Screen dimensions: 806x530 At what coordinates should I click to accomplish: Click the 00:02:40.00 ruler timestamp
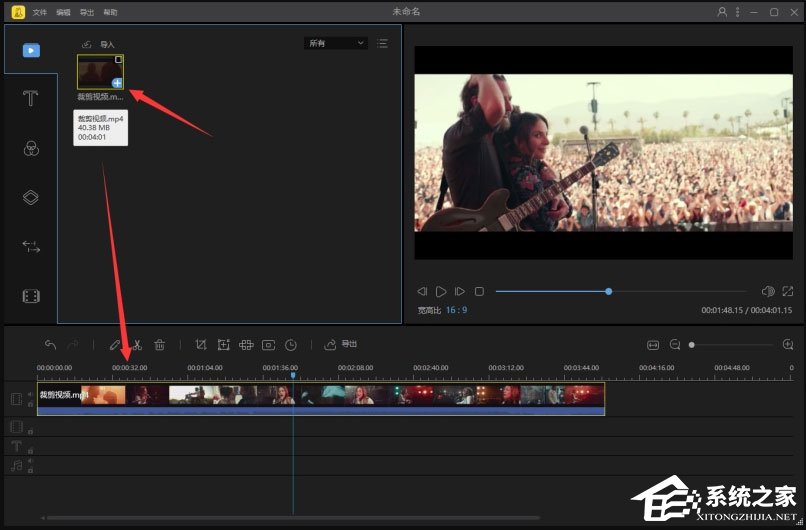(x=431, y=368)
